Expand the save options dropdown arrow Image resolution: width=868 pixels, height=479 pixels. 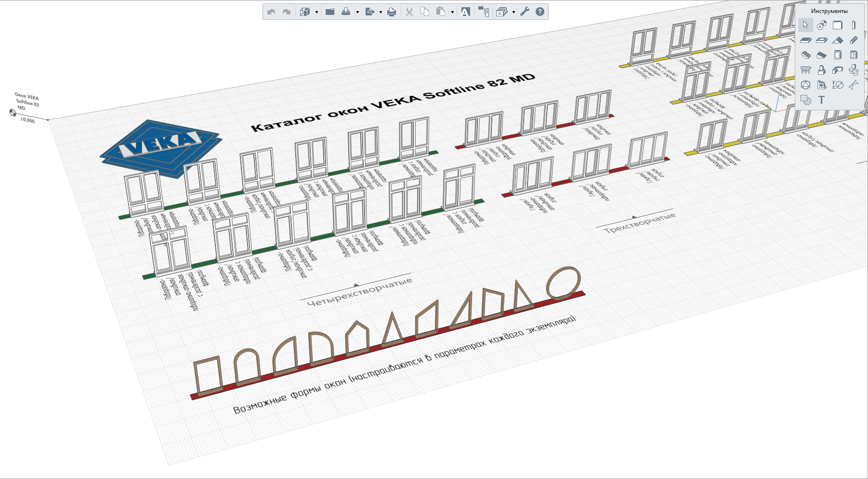(357, 12)
